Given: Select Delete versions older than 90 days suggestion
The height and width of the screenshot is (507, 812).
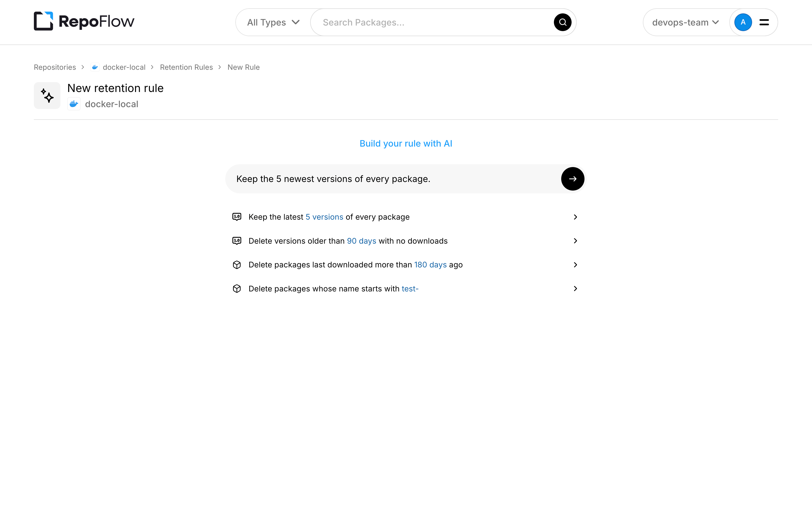Looking at the screenshot, I should 405,241.
